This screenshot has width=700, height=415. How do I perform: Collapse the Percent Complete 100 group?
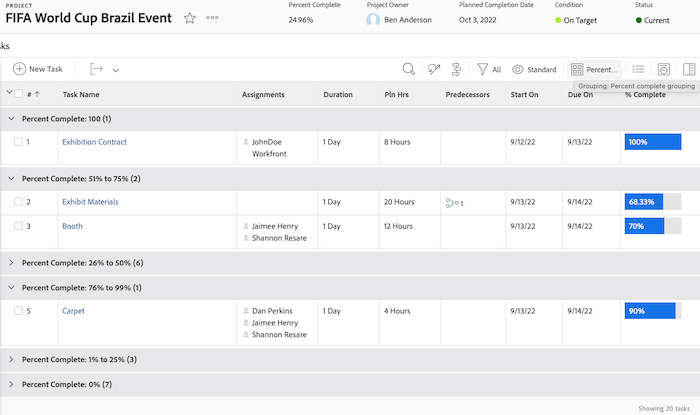coord(11,118)
